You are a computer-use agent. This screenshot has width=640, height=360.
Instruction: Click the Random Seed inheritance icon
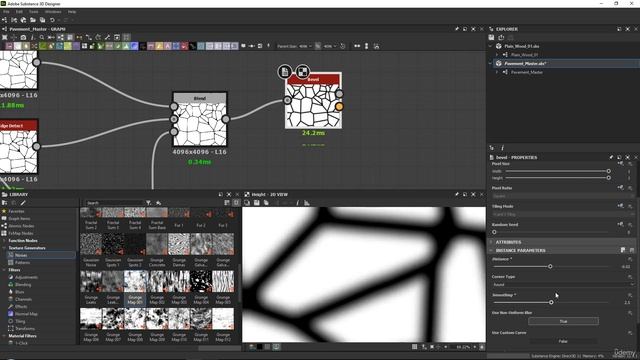620,224
